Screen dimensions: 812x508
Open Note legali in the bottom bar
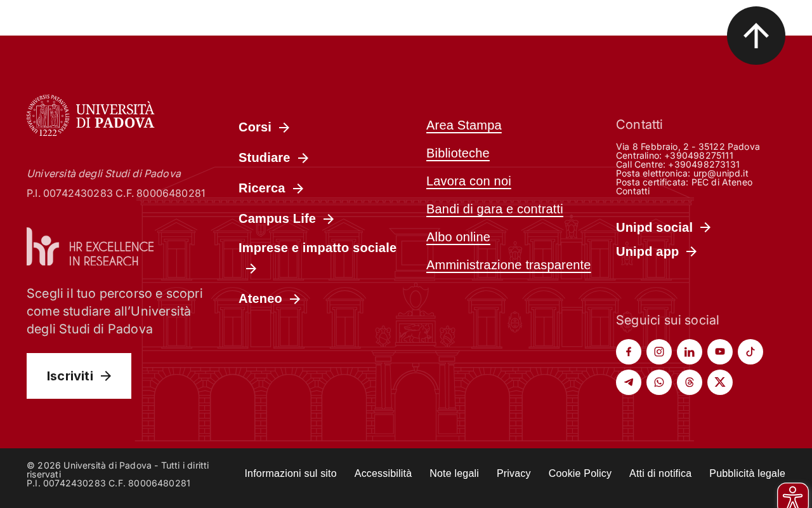(454, 473)
